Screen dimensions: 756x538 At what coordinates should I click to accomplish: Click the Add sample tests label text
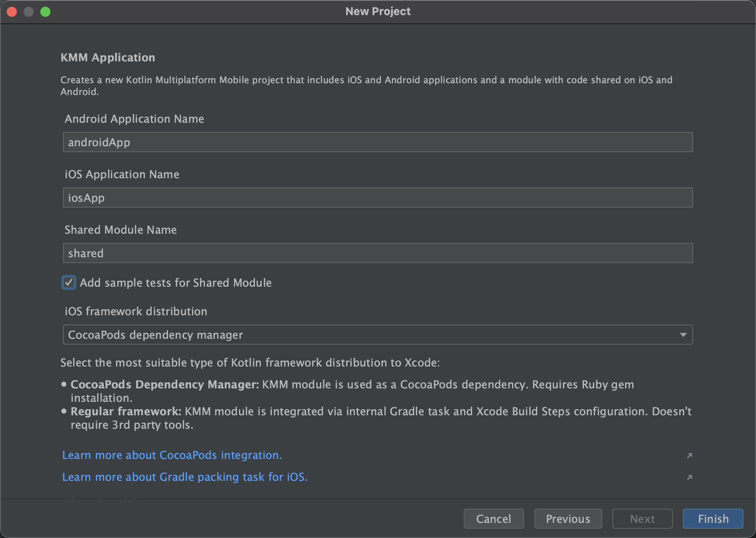[176, 283]
